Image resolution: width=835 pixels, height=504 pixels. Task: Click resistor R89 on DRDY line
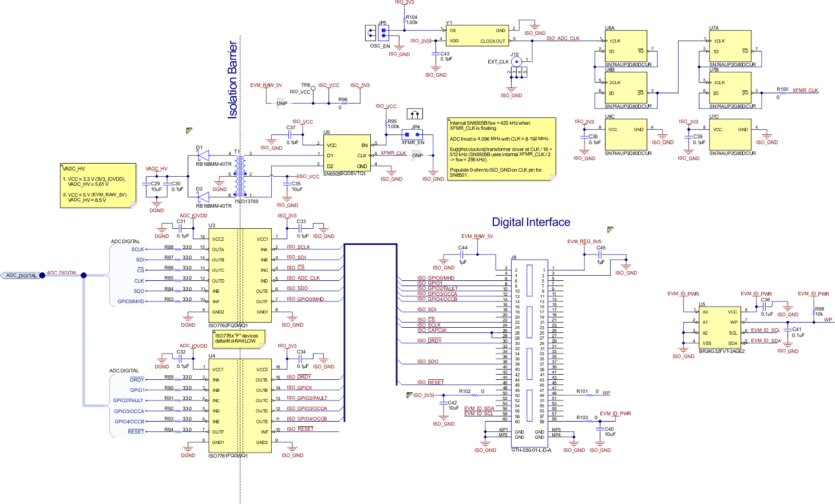coord(179,379)
